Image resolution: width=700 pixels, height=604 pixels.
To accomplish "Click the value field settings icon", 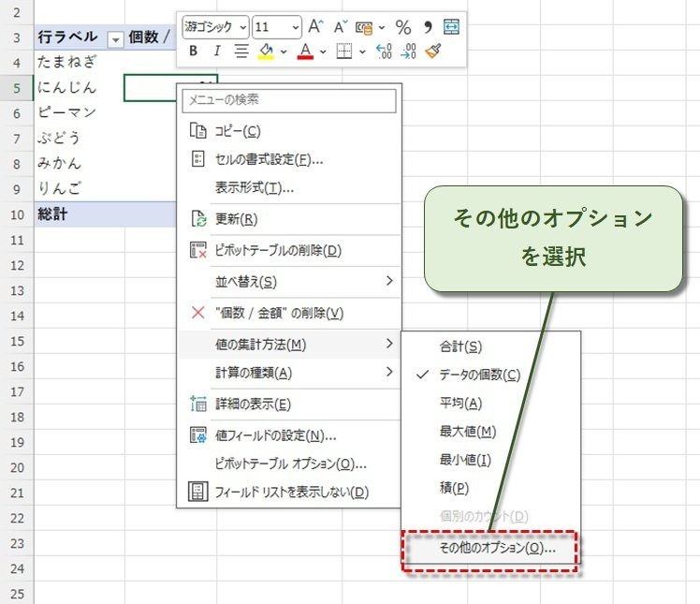I will tap(198, 435).
